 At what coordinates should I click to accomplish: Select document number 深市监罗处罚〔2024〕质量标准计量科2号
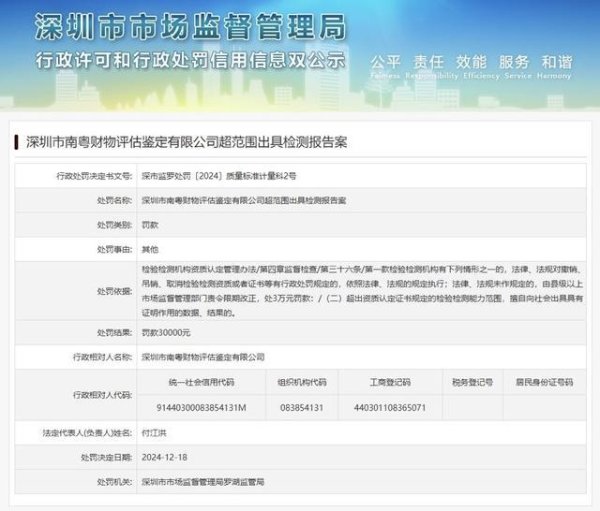point(219,176)
